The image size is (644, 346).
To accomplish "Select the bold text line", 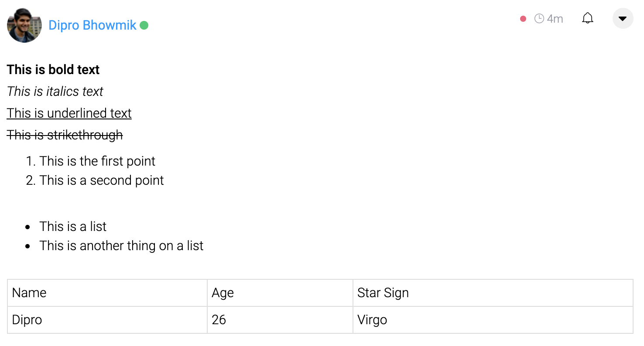I will pyautogui.click(x=53, y=70).
